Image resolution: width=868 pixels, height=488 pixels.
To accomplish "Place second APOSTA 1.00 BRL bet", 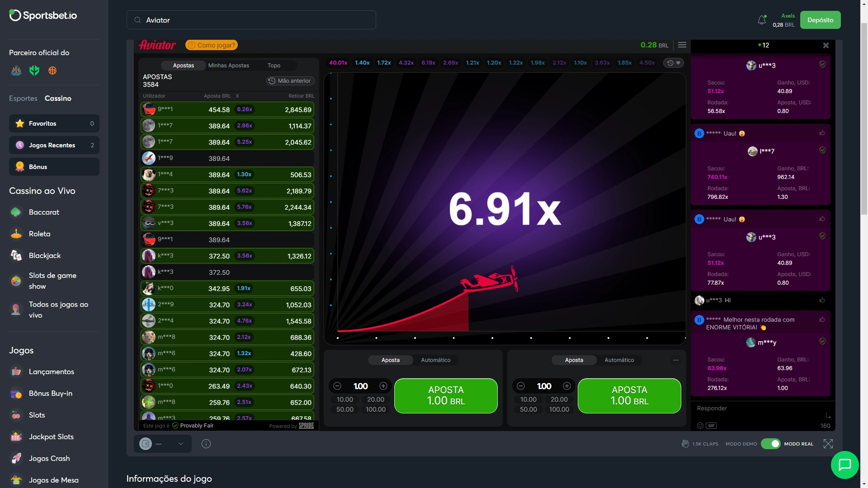I will pos(629,395).
